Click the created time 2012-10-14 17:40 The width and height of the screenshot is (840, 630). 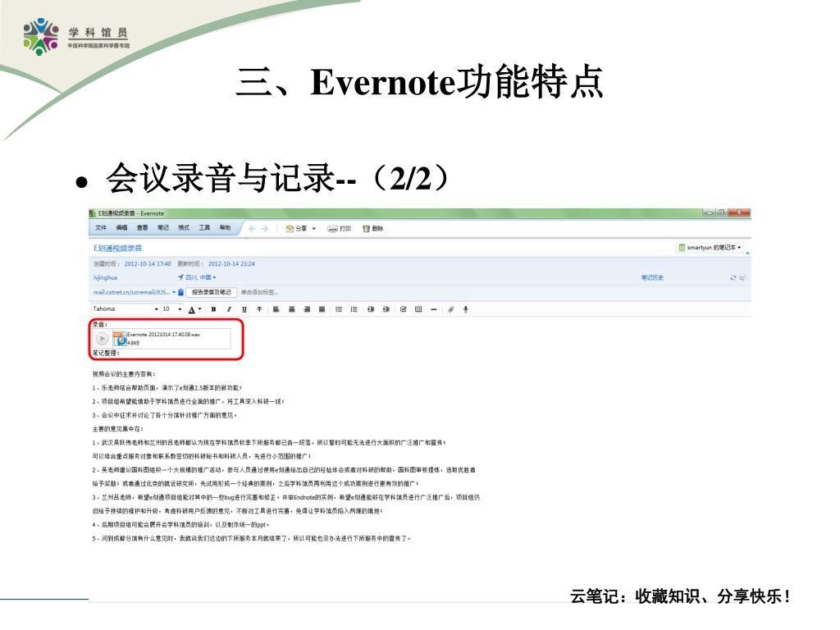[x=148, y=264]
